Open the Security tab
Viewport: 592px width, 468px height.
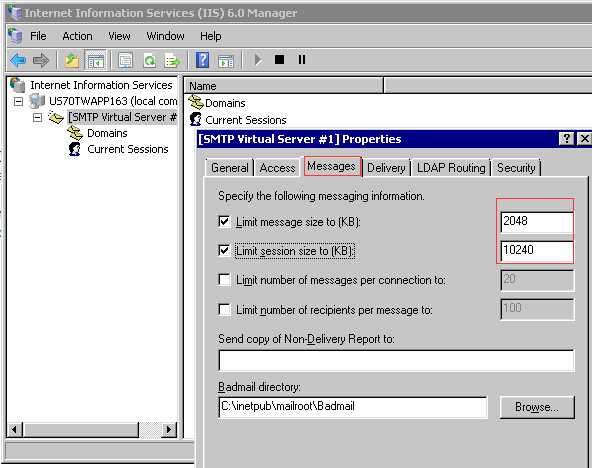(516, 168)
